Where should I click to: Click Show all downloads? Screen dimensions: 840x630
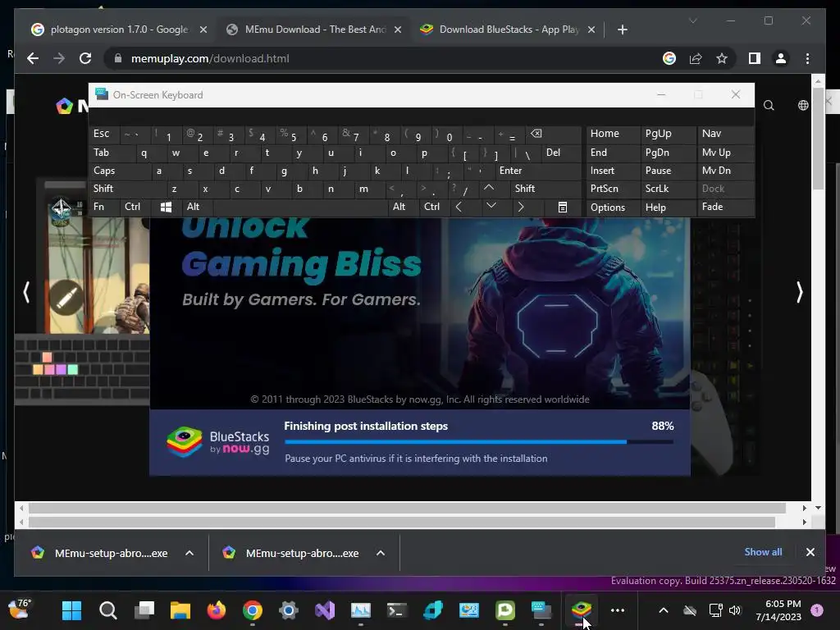[763, 552]
